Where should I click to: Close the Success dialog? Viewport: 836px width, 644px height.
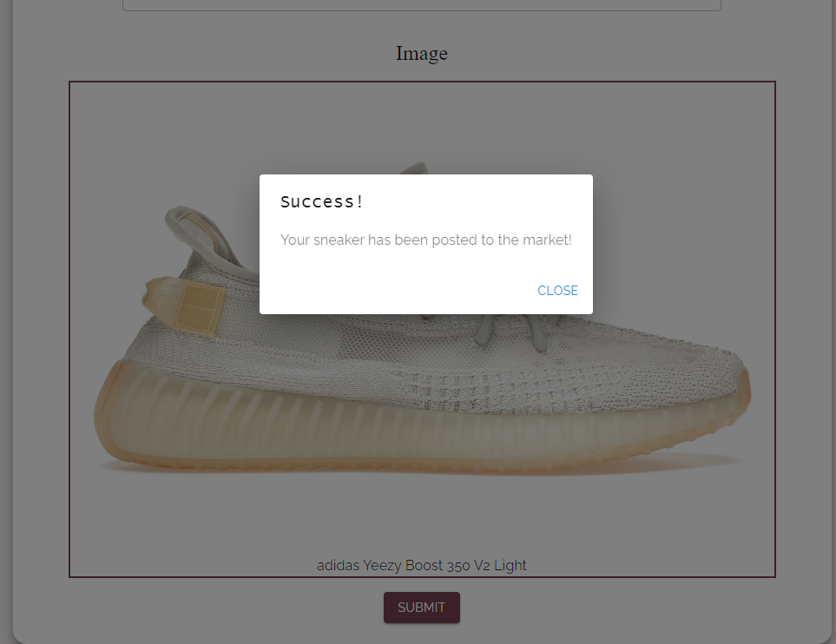(x=557, y=291)
